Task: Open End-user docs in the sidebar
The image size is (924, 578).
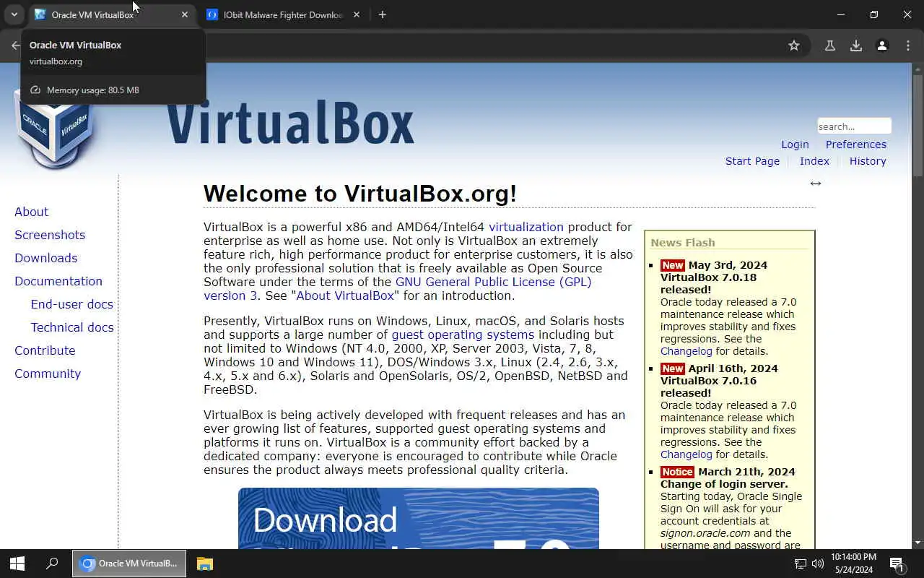Action: (x=72, y=304)
